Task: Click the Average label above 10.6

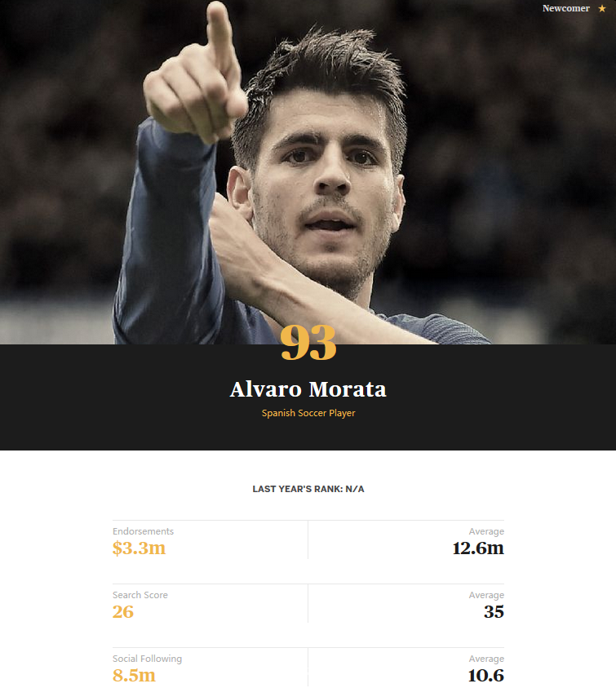Action: point(486,659)
